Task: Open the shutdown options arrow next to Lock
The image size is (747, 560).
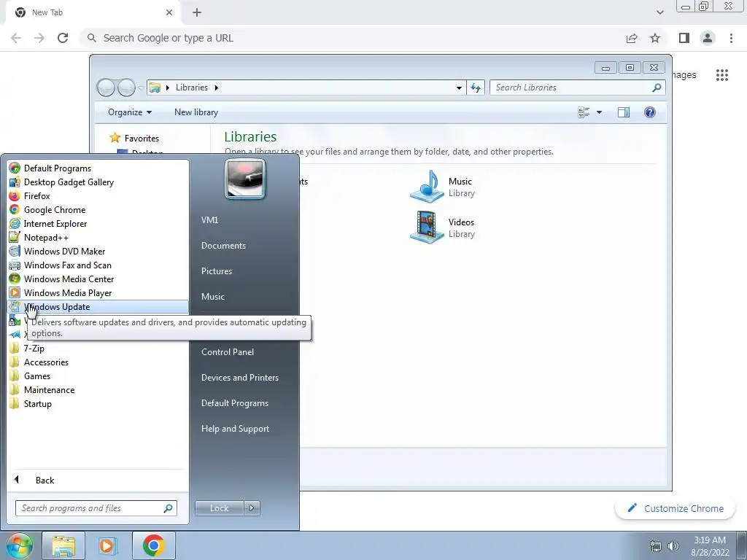Action: [x=252, y=508]
